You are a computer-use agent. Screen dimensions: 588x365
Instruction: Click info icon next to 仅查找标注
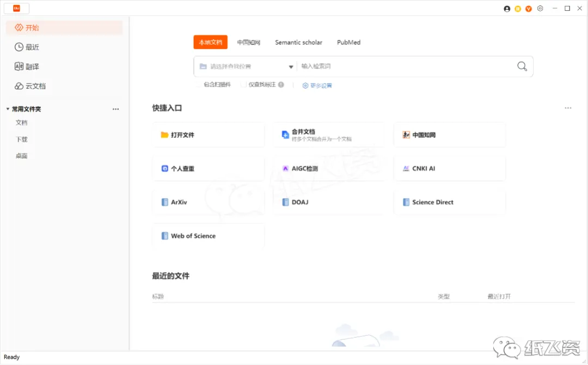tap(281, 85)
